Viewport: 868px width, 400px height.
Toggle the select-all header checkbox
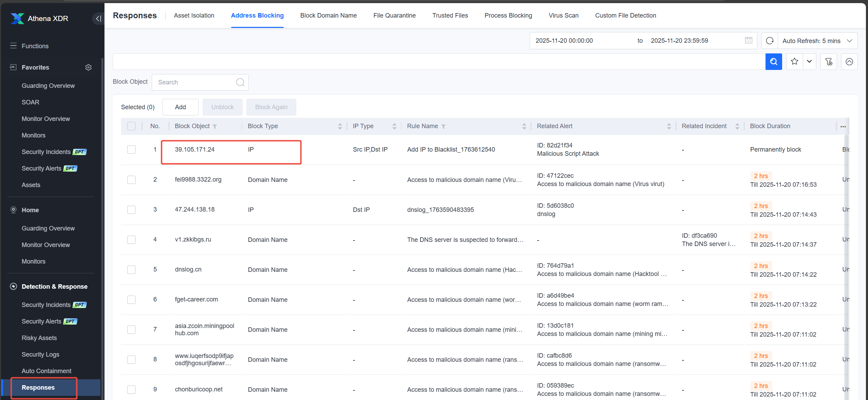[131, 126]
